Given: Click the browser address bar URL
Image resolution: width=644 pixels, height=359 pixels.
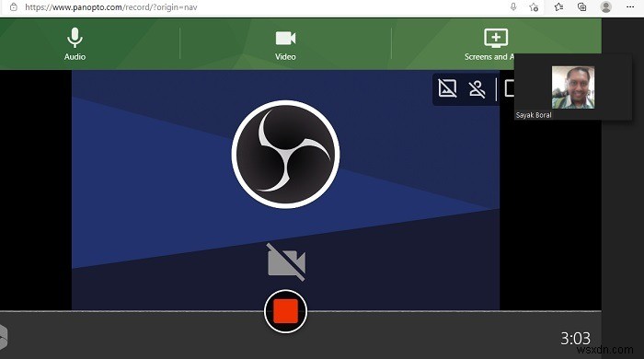Looking at the screenshot, I should [x=111, y=7].
